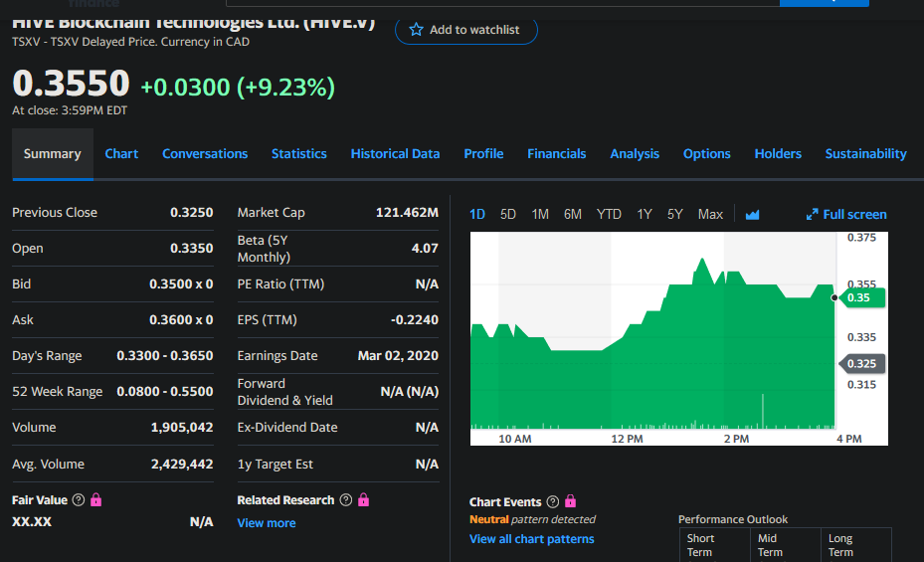Open View all chart patterns link
924x562 pixels.
pos(531,539)
